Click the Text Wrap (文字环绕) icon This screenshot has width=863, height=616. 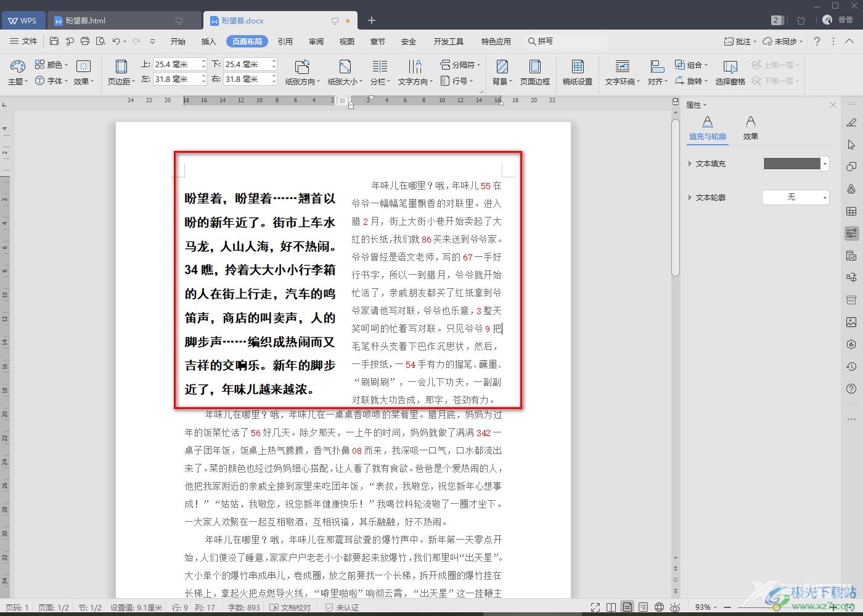click(623, 67)
